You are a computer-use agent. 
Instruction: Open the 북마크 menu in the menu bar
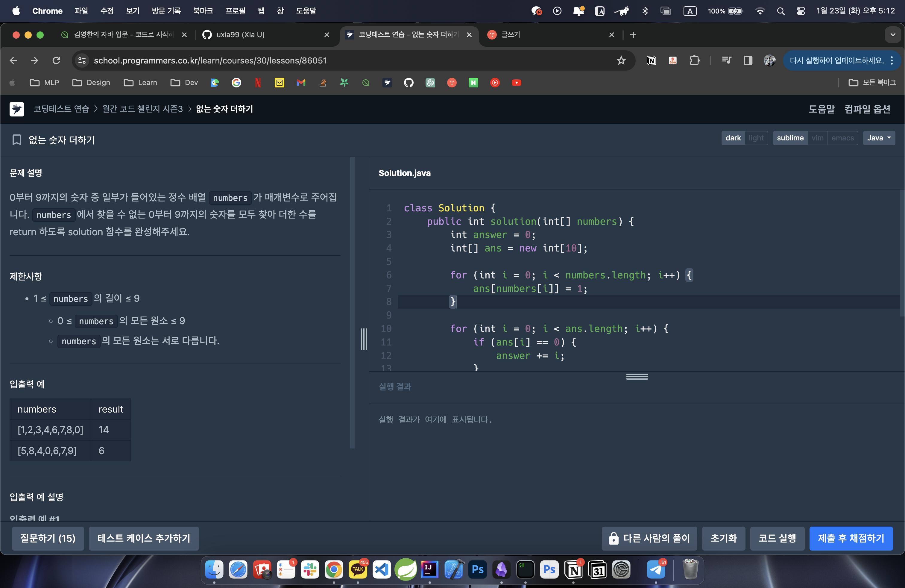tap(203, 11)
